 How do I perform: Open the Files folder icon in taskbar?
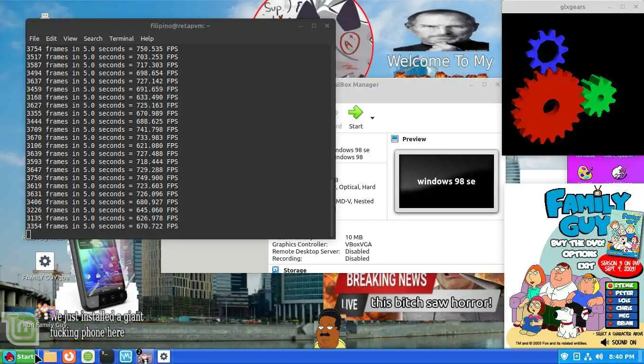(x=50, y=356)
